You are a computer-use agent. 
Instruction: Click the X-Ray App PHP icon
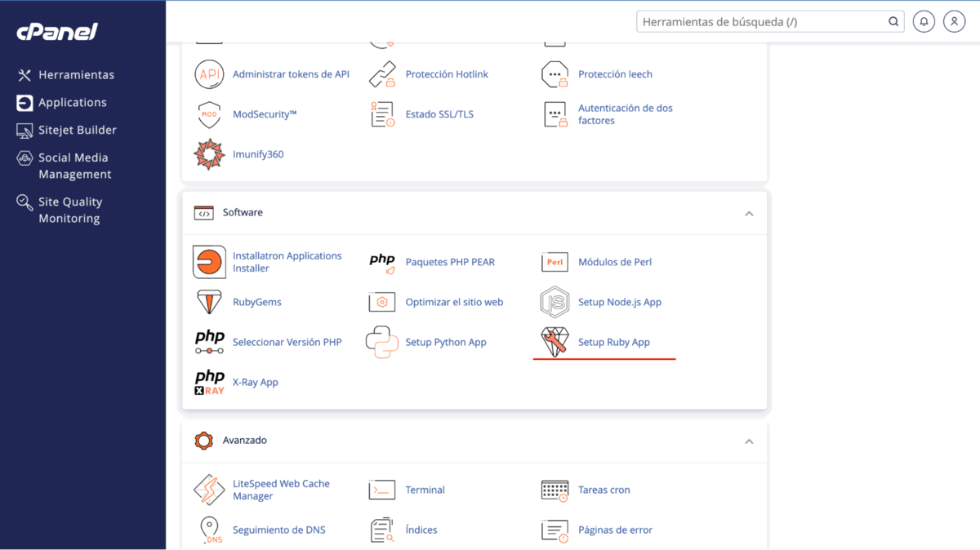pyautogui.click(x=209, y=382)
